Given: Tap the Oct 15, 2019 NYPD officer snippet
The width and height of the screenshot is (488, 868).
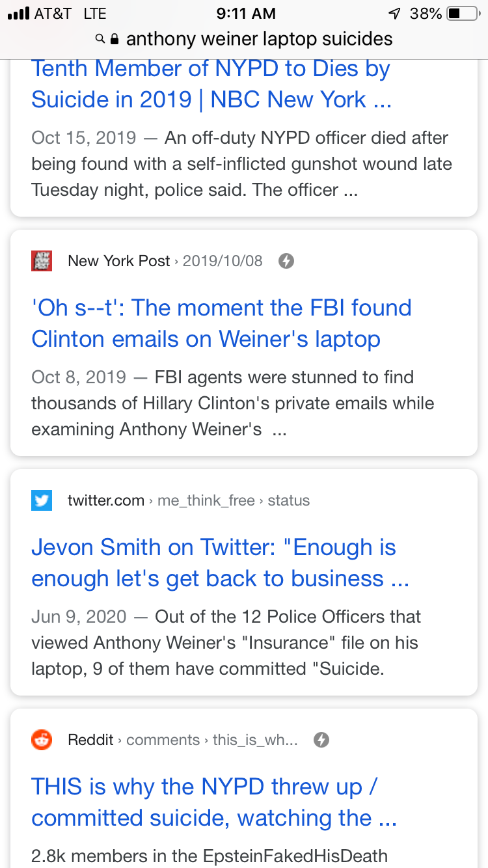Looking at the screenshot, I should pyautogui.click(x=241, y=164).
